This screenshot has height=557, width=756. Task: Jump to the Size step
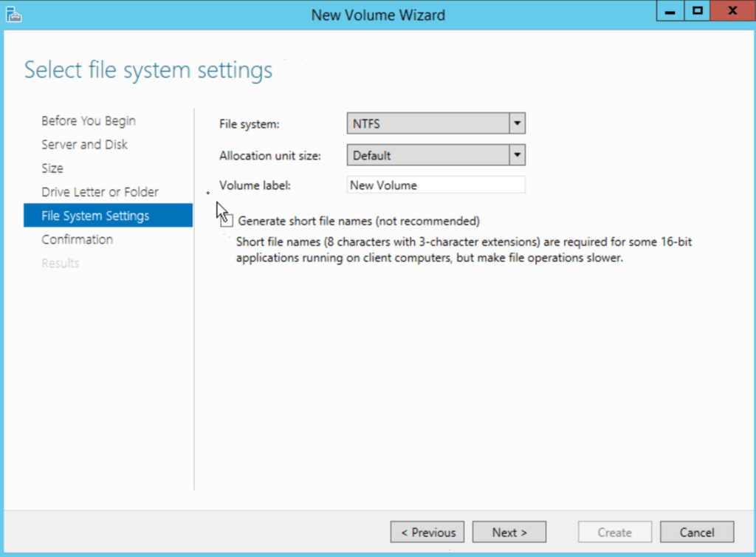(x=52, y=168)
